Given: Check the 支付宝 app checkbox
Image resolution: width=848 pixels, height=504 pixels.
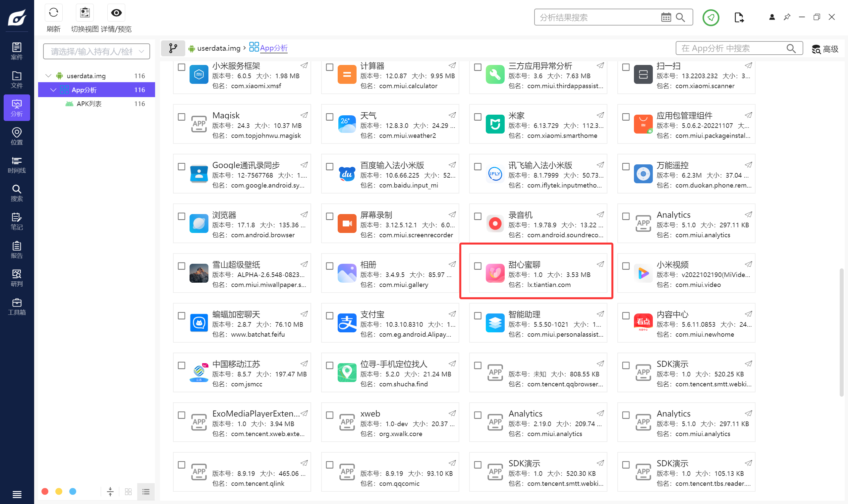Looking at the screenshot, I should click(329, 315).
